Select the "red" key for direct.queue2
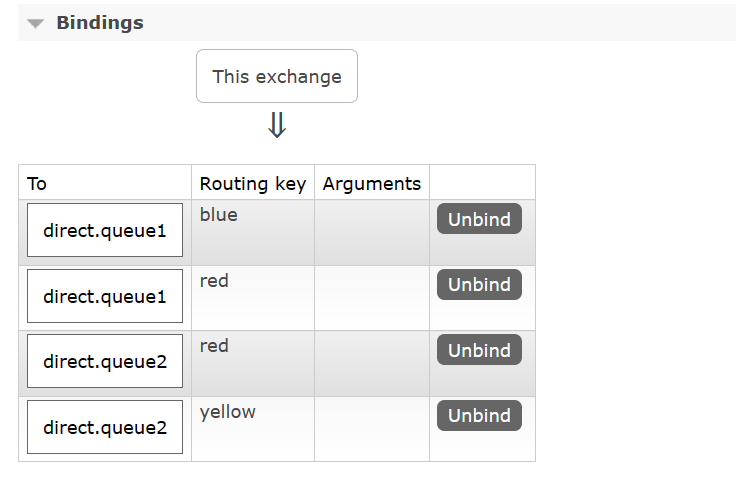 (x=214, y=346)
